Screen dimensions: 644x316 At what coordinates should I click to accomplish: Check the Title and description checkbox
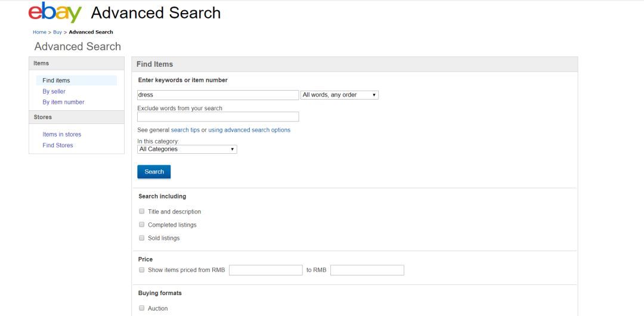[142, 212]
